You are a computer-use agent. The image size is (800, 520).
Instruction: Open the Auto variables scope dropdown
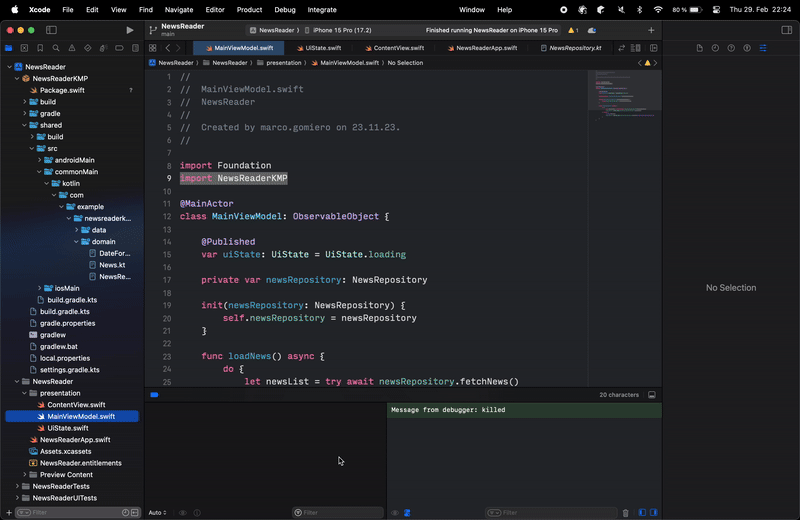pyautogui.click(x=157, y=513)
